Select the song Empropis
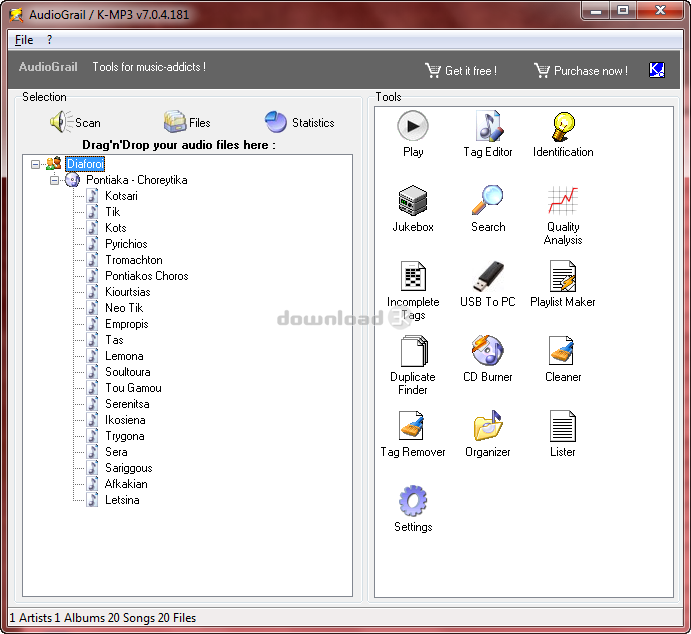691x634 pixels. coord(126,324)
